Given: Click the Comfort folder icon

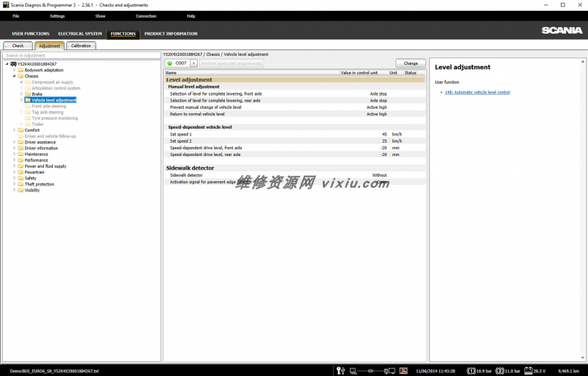Looking at the screenshot, I should [21, 130].
